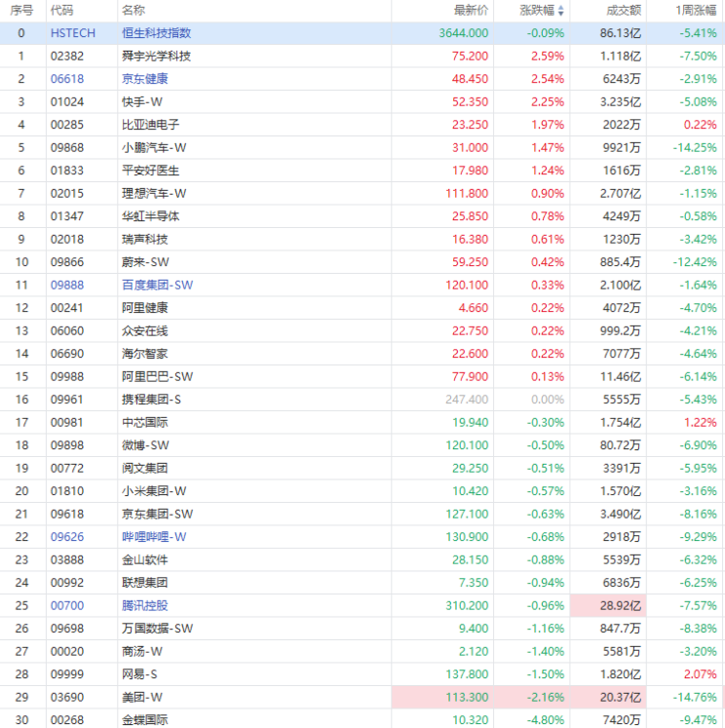Viewport: 725px width, 728px height.
Task: Click stock code 03690
Action: click(67, 698)
